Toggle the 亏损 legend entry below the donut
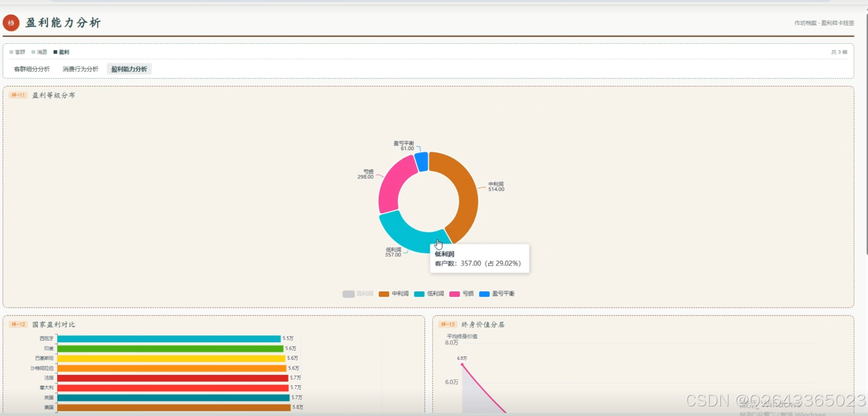 [461, 294]
